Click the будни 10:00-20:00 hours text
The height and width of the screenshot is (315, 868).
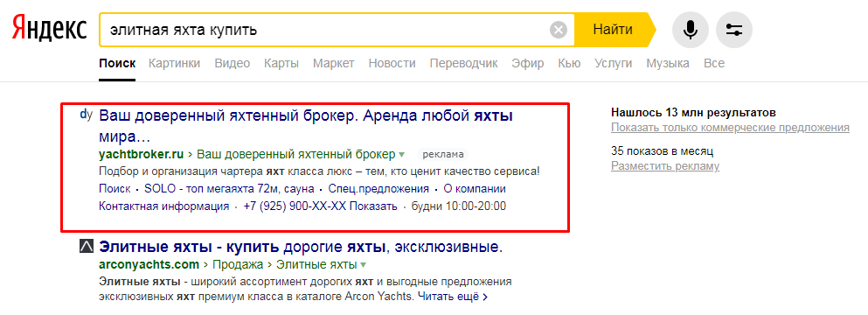pyautogui.click(x=458, y=206)
